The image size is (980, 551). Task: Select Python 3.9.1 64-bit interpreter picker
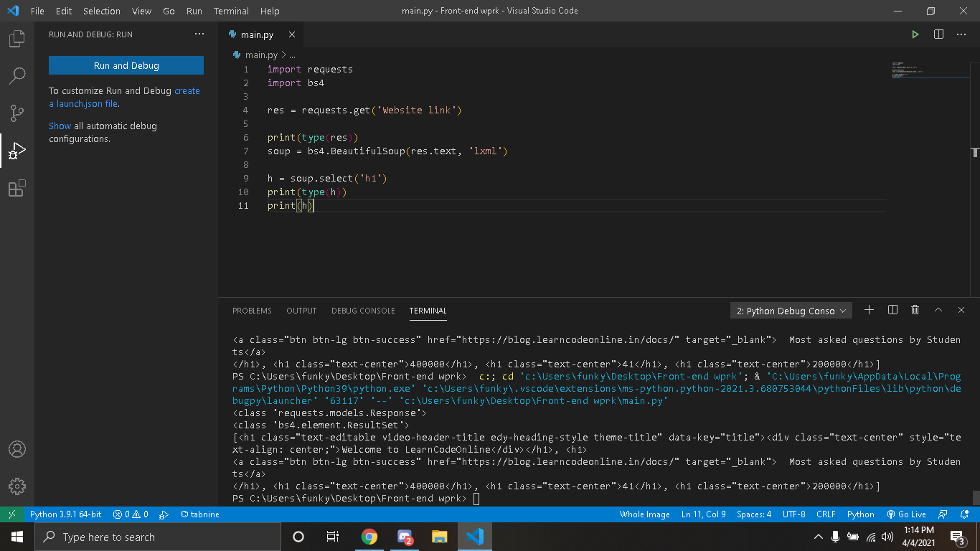tap(65, 514)
